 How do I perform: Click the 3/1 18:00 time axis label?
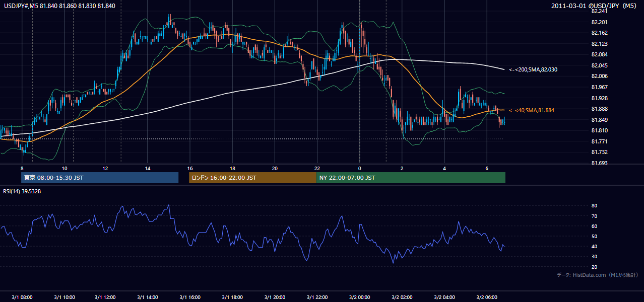232,297
